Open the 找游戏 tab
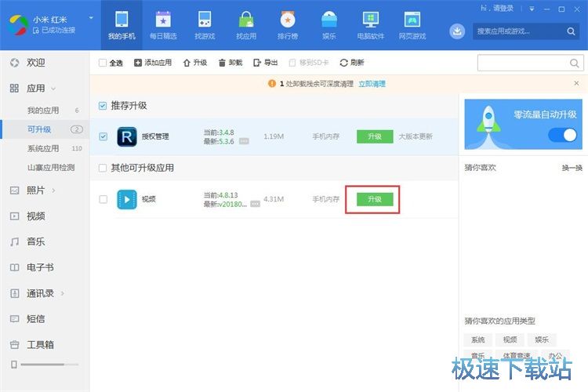Image resolution: width=588 pixels, height=392 pixels. 205,25
